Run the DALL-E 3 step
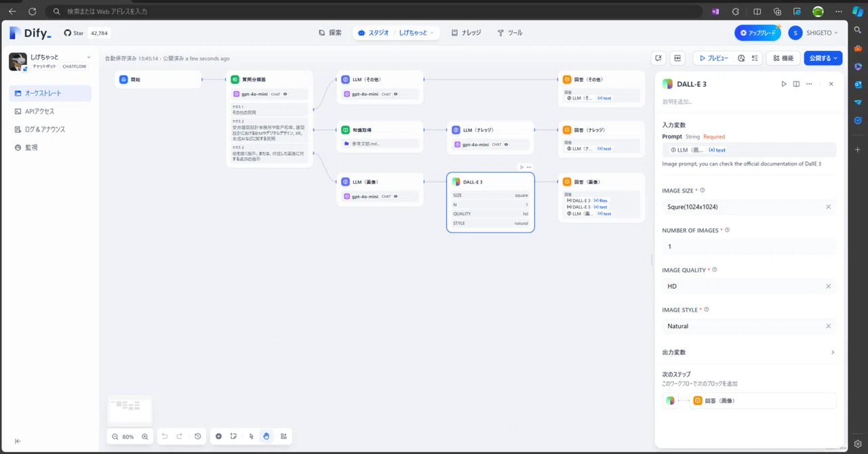The height and width of the screenshot is (454, 868). click(784, 84)
